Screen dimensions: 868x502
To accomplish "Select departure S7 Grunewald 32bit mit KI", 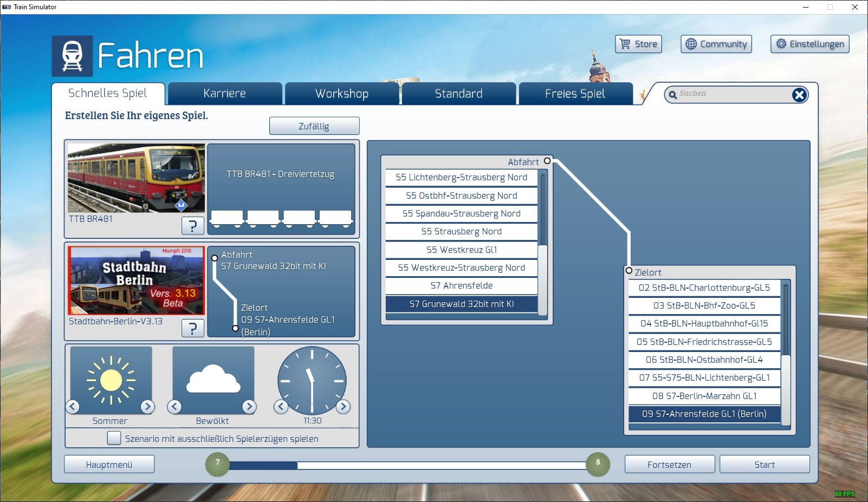I will coord(462,304).
